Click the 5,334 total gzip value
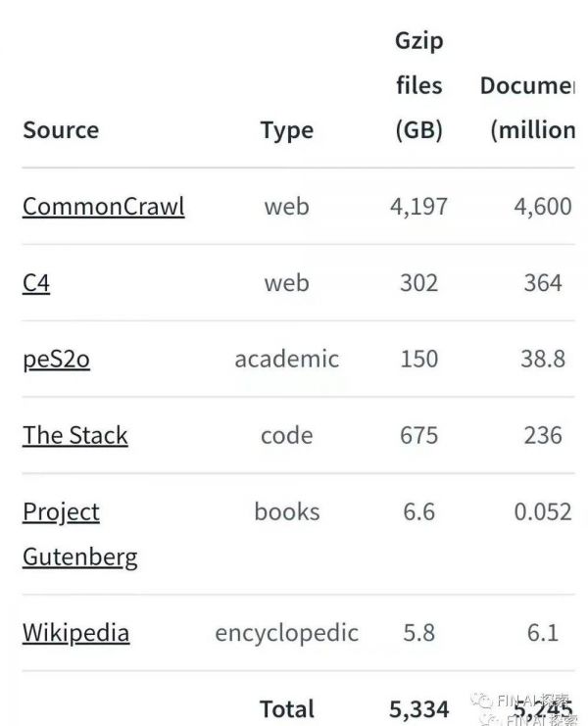Screen dimensions: 588x726 tap(418, 708)
